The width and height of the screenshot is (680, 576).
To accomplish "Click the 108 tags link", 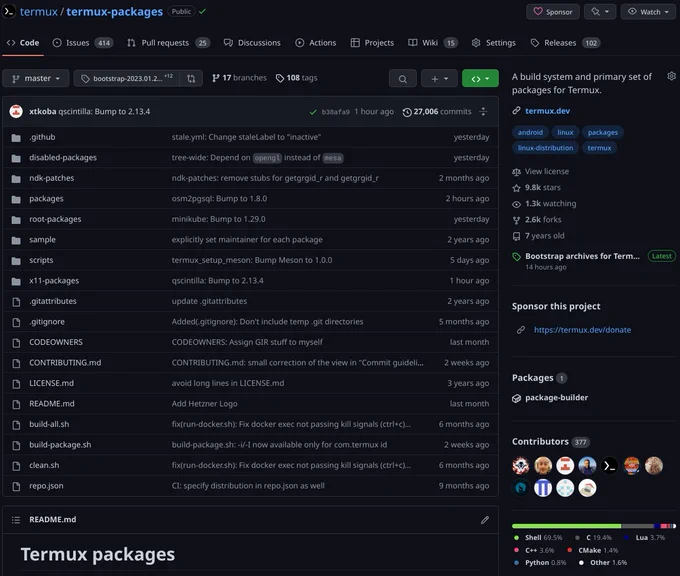I will [x=297, y=78].
